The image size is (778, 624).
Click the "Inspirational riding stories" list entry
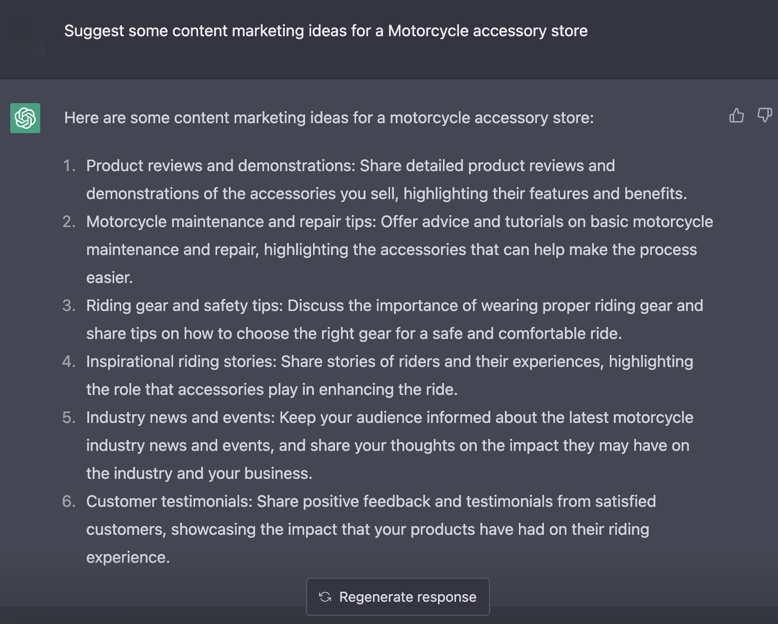pyautogui.click(x=180, y=362)
